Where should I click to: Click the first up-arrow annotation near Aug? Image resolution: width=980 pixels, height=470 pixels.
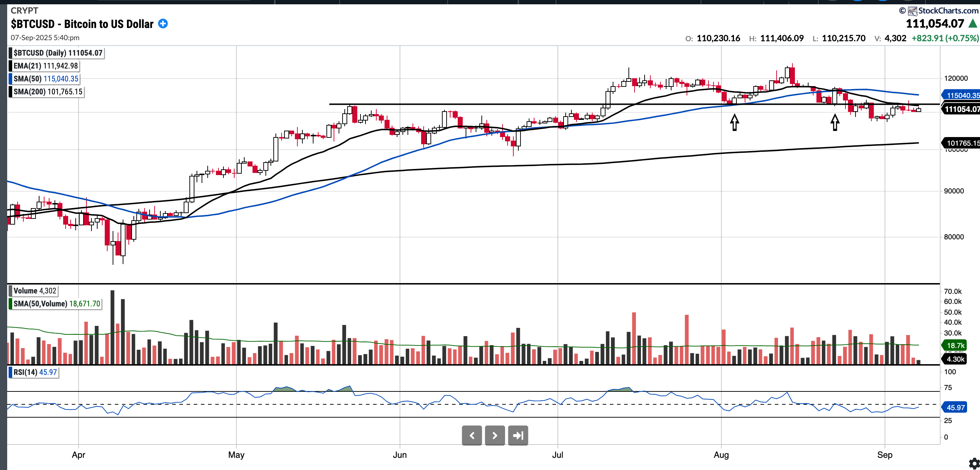click(734, 122)
